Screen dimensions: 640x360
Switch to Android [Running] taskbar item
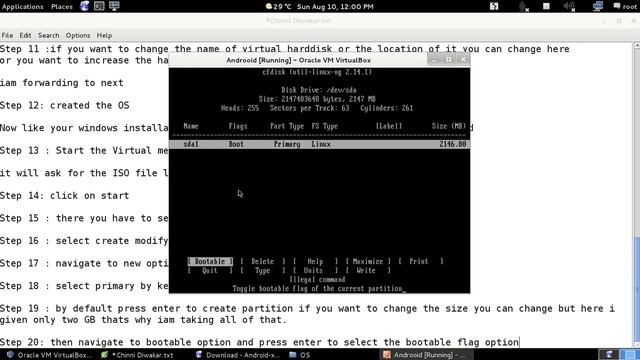coord(426,355)
